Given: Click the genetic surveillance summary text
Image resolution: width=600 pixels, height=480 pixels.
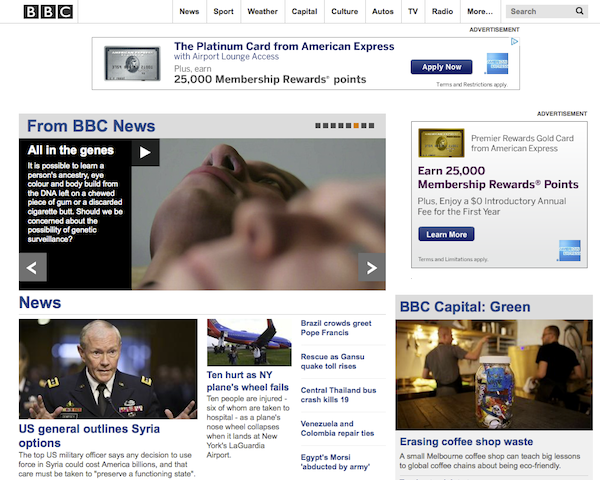Looking at the screenshot, I should click(x=75, y=202).
